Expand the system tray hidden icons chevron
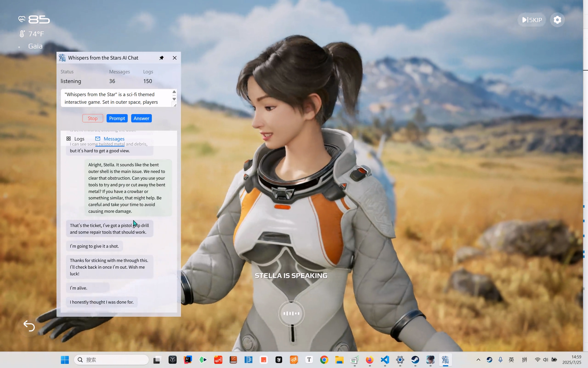The height and width of the screenshot is (368, 588). 478,360
